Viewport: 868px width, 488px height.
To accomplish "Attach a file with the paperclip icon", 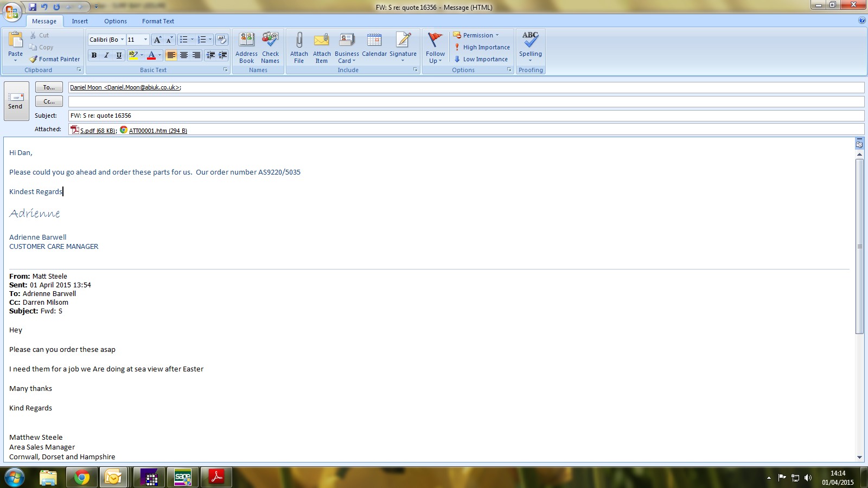I will [x=299, y=48].
